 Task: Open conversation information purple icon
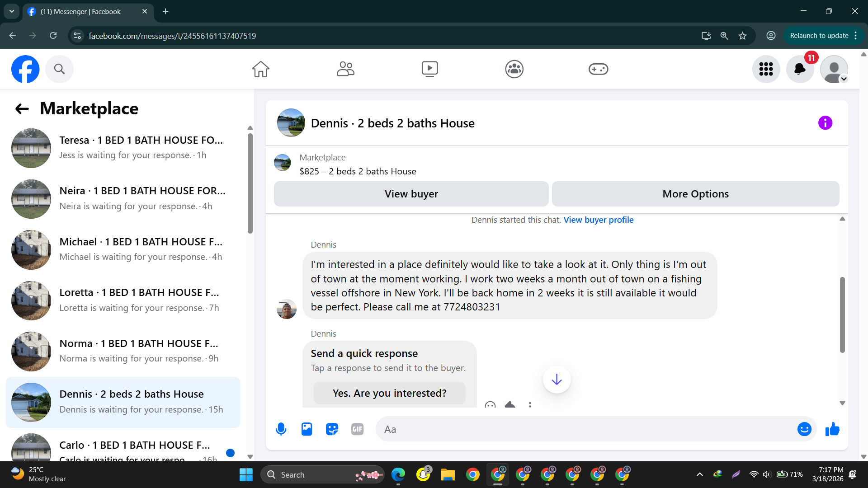pos(825,123)
